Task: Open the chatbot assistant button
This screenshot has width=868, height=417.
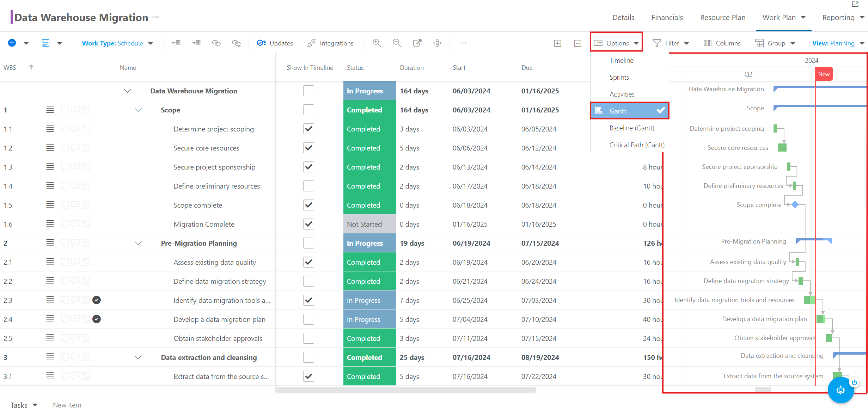Action: 841,390
